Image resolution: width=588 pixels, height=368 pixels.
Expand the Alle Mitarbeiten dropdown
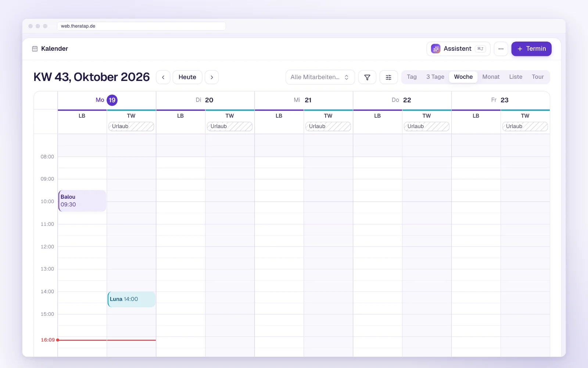point(320,77)
